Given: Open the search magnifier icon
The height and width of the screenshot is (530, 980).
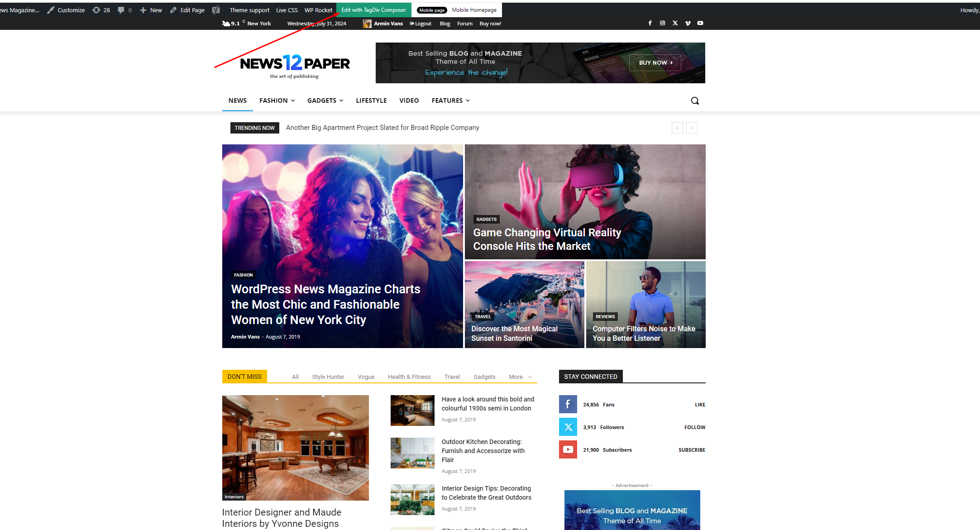Looking at the screenshot, I should coord(695,100).
